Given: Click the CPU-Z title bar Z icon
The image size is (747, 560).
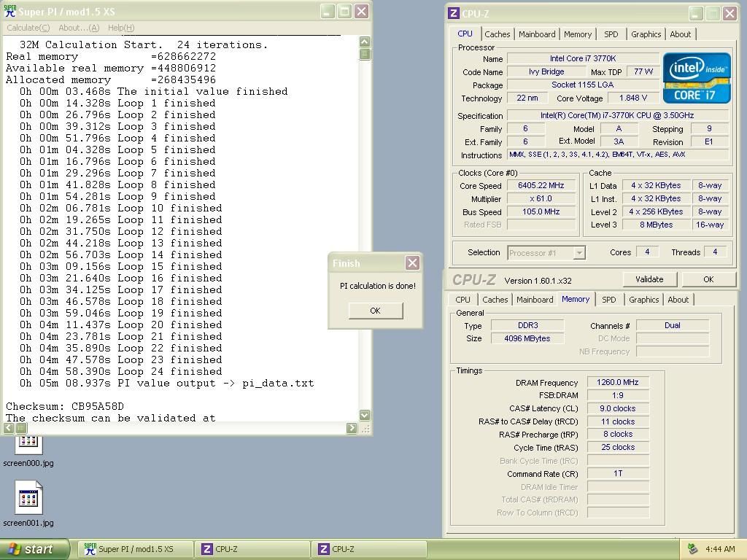Looking at the screenshot, I should tap(454, 13).
